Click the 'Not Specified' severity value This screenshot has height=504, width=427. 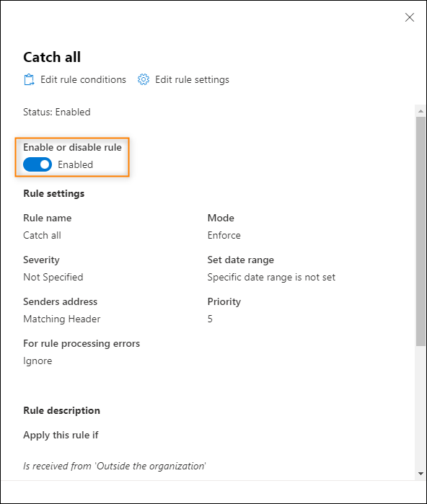tap(53, 277)
